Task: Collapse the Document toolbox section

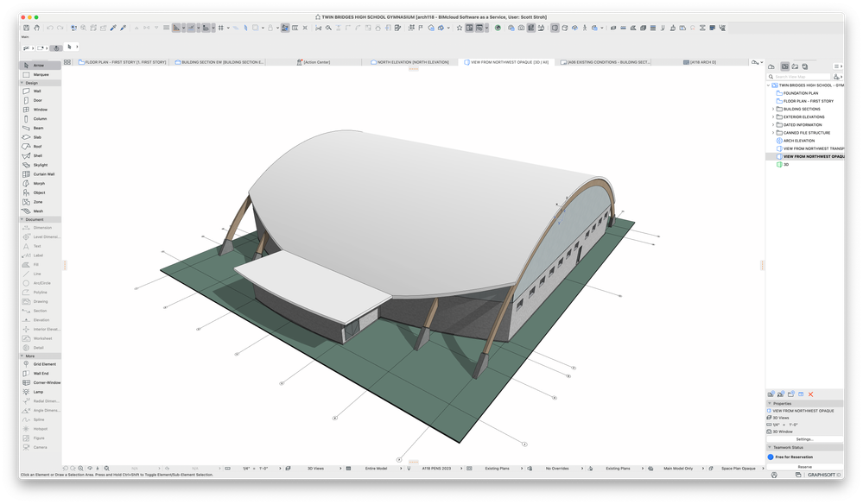Action: [x=22, y=219]
